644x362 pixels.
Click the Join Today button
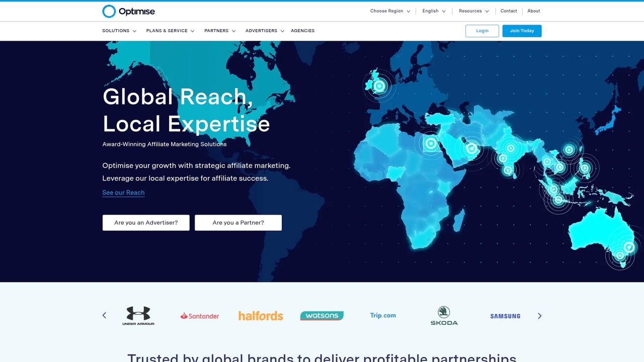coord(522,31)
